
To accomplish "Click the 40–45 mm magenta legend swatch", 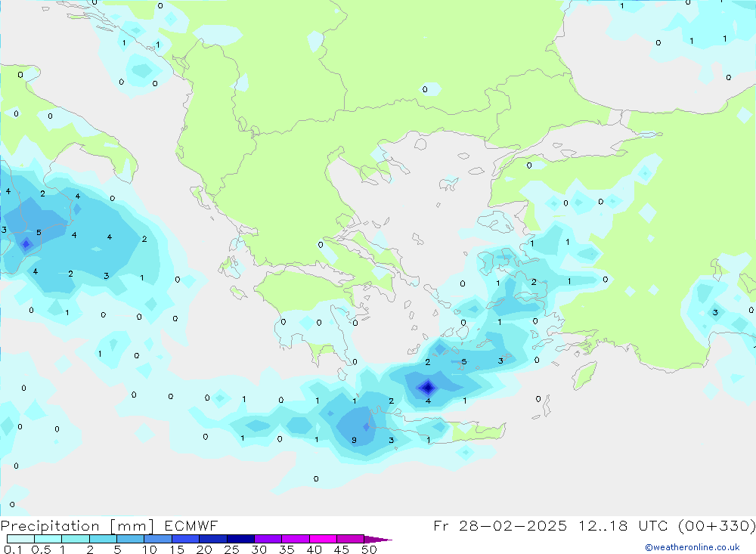I will coord(323,539).
